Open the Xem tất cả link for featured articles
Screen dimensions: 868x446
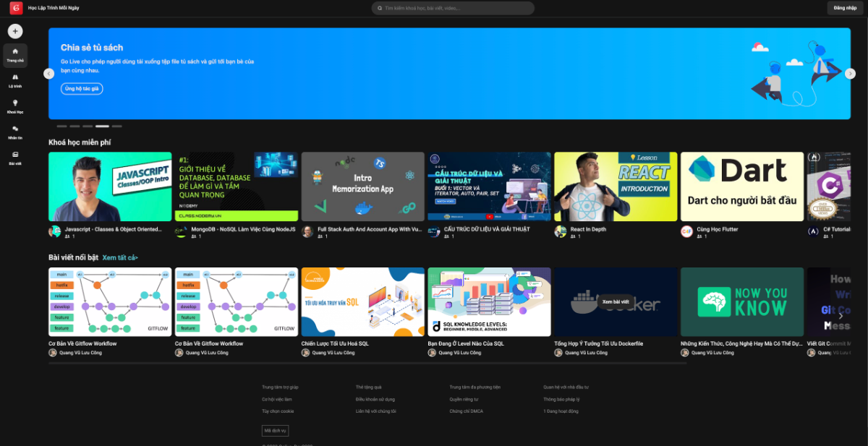pos(120,257)
